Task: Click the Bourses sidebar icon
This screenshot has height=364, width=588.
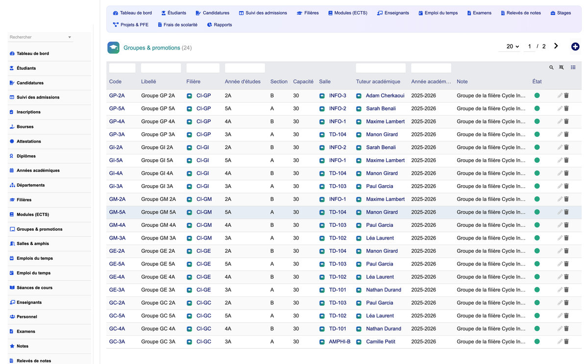Action: [x=12, y=126]
